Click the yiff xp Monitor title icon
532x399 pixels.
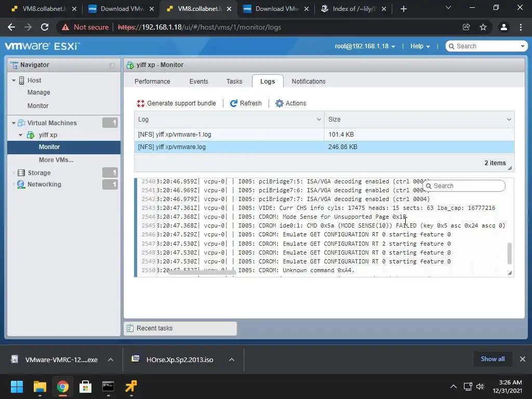pos(130,65)
